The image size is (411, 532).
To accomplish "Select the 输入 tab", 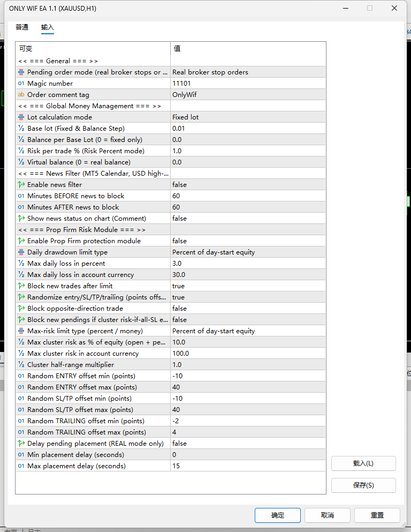I will point(48,27).
